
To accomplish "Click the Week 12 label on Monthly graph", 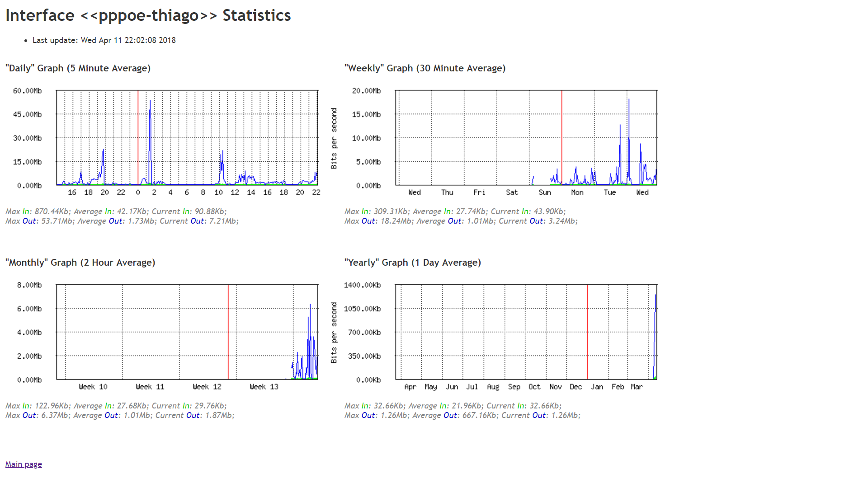I will point(207,387).
